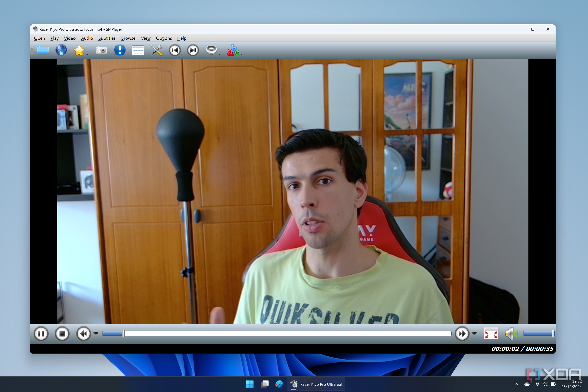Viewport: 588px width, 392px height.
Task: Click the abc subtitle track icon
Action: tap(233, 50)
